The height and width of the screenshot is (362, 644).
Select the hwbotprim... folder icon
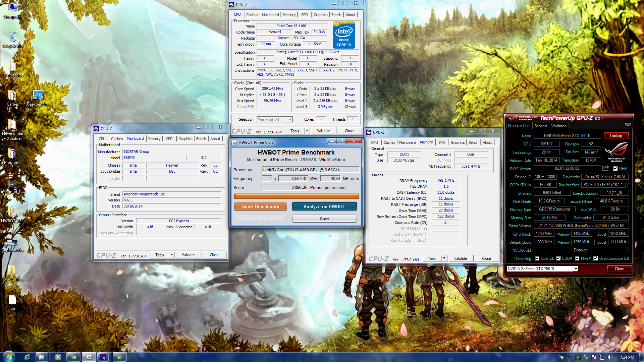13,273
